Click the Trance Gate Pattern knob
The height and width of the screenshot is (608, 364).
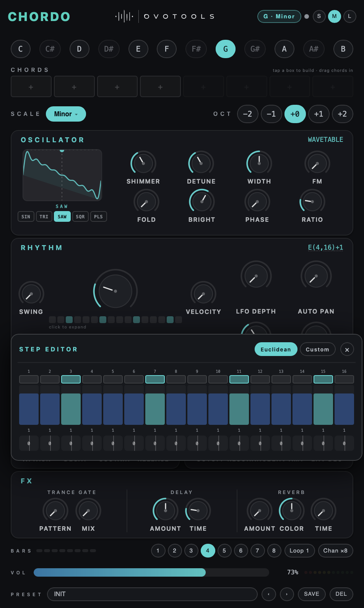55,511
